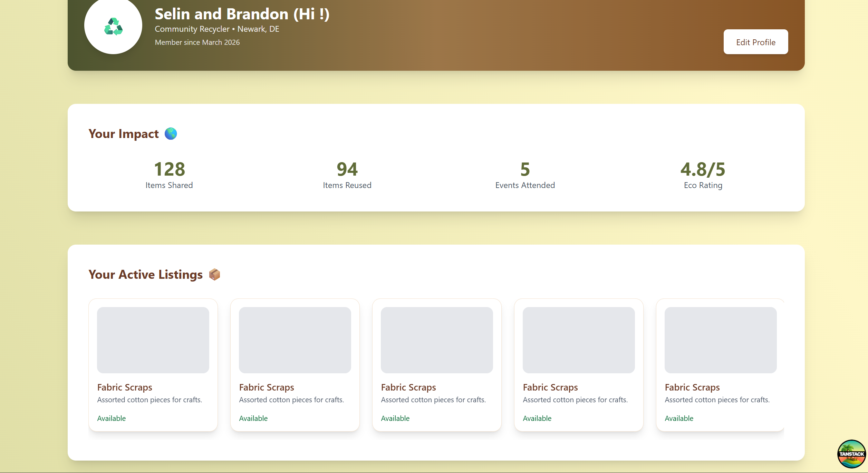Click third listing's Fabric Scraps title
This screenshot has height=473, width=868.
click(408, 387)
